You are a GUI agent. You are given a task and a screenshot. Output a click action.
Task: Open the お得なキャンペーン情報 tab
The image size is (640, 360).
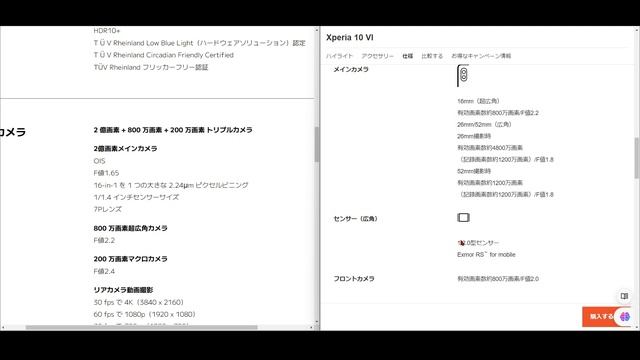tap(481, 56)
